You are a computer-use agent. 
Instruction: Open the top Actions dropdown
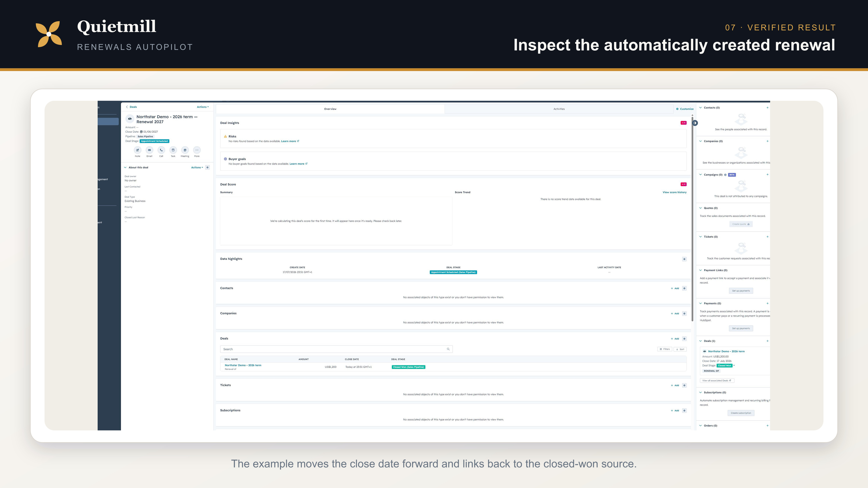(x=203, y=107)
